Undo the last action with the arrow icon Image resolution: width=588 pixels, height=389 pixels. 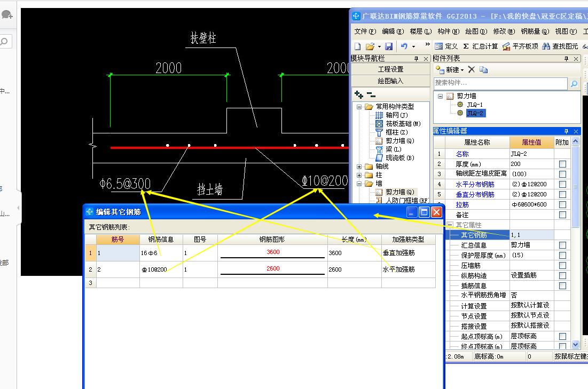(404, 46)
